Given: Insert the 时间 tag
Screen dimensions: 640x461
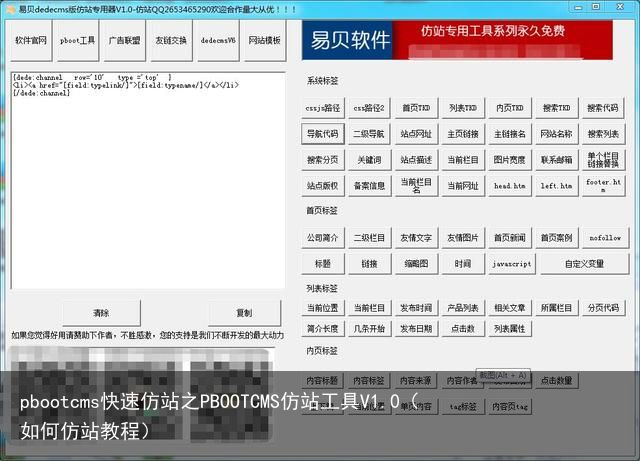Looking at the screenshot, I should (x=463, y=264).
